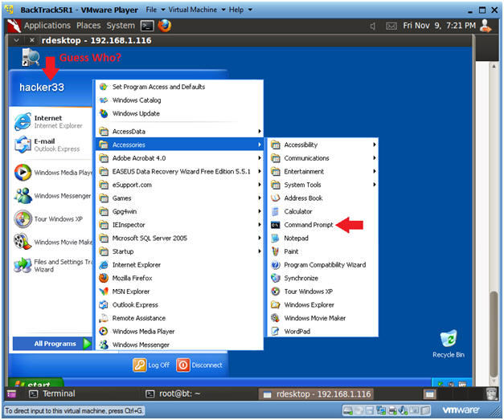This screenshot has height=420, width=504.
Task: Expand Games program folder
Action: pos(179,198)
